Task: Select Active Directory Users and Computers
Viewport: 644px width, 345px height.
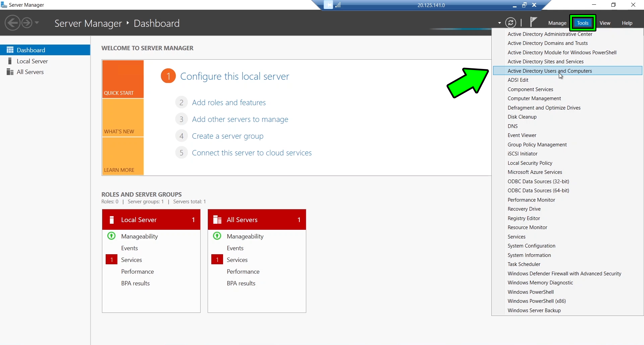Action: [550, 71]
